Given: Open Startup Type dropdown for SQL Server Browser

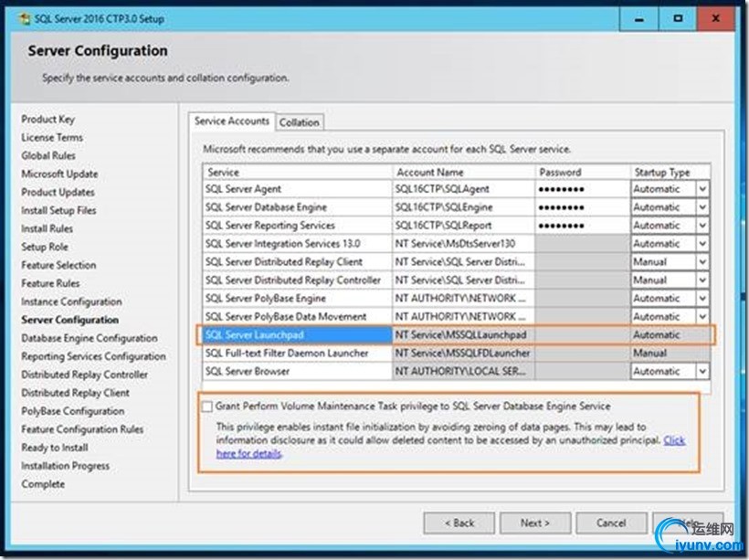Looking at the screenshot, I should pos(702,372).
